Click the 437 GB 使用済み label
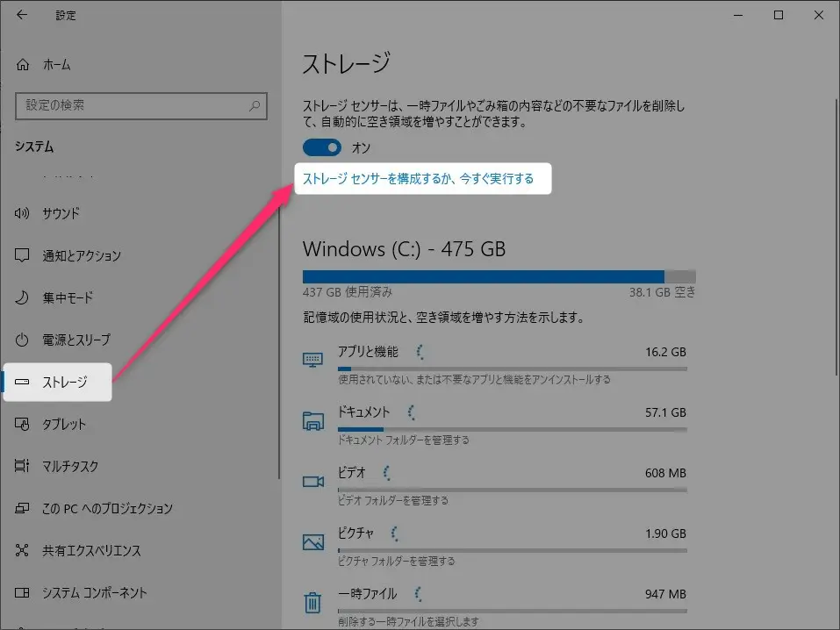 (347, 292)
